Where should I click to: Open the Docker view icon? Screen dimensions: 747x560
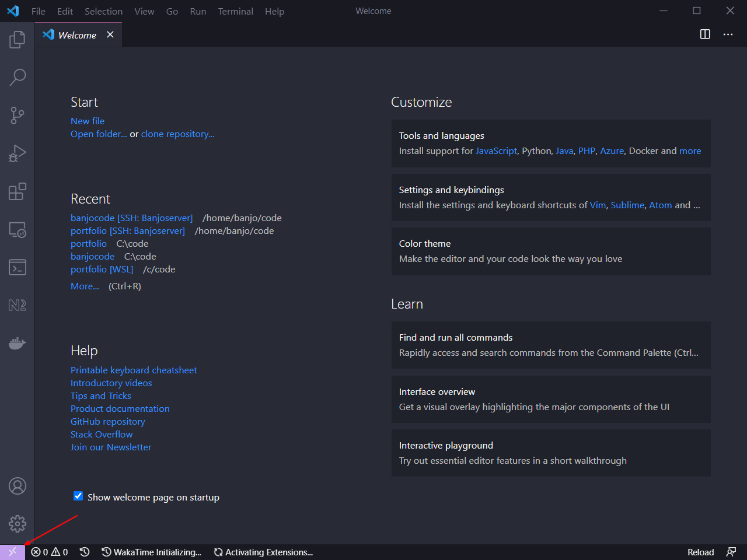pyautogui.click(x=18, y=343)
